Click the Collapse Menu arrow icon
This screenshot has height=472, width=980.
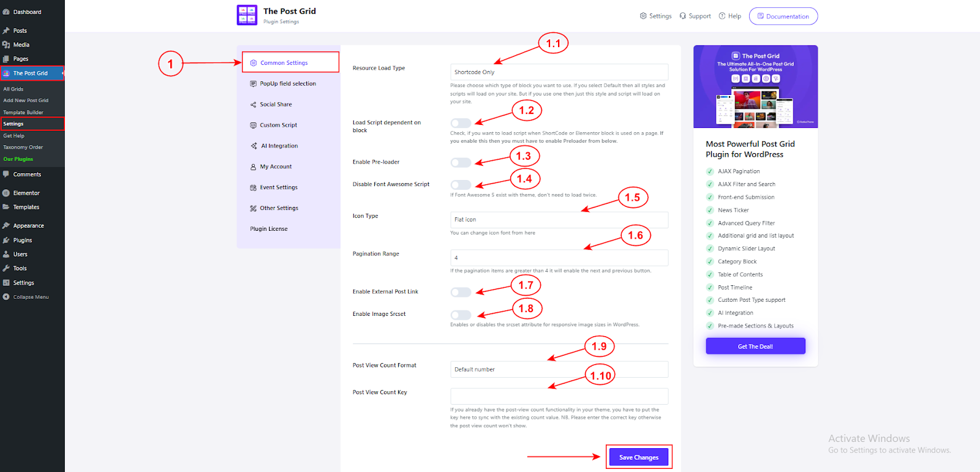click(x=6, y=297)
